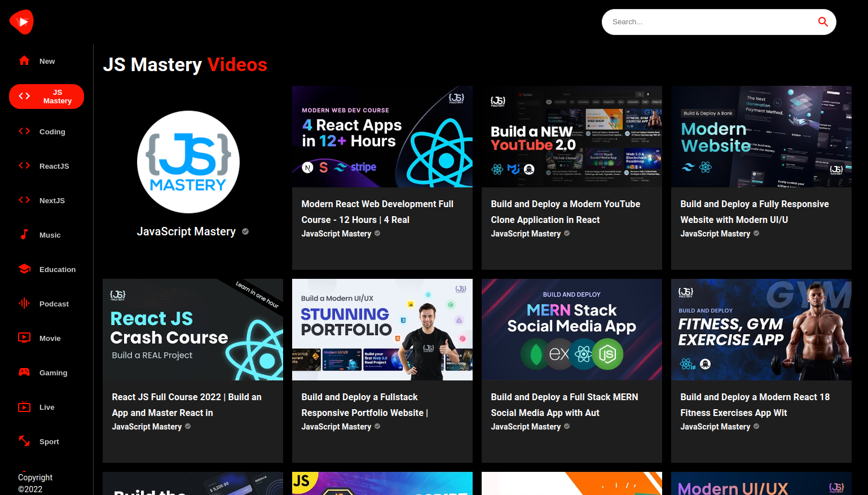Click the red play logo icon
The height and width of the screenshot is (495, 868).
coord(21,22)
